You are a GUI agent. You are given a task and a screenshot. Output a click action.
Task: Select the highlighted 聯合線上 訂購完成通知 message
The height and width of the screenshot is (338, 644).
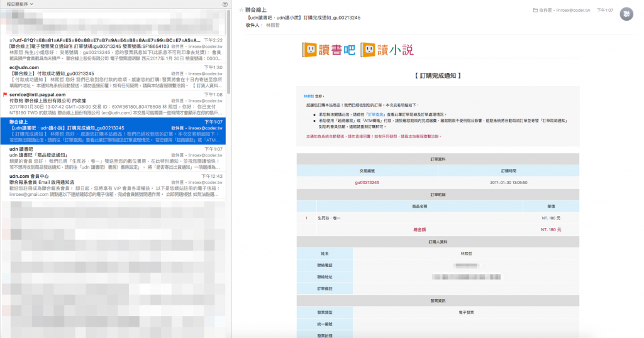click(x=113, y=131)
